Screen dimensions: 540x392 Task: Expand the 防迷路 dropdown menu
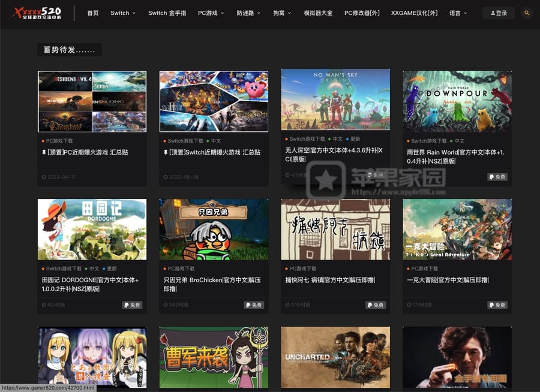(248, 13)
